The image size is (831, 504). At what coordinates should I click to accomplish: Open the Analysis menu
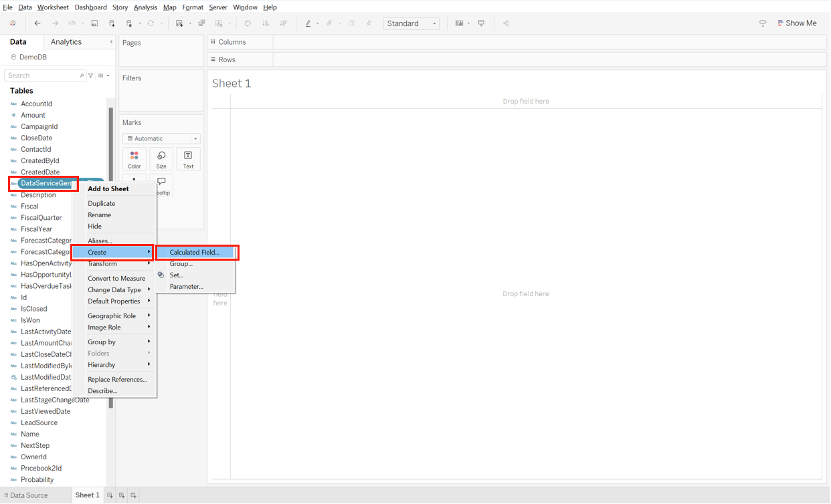coord(145,7)
